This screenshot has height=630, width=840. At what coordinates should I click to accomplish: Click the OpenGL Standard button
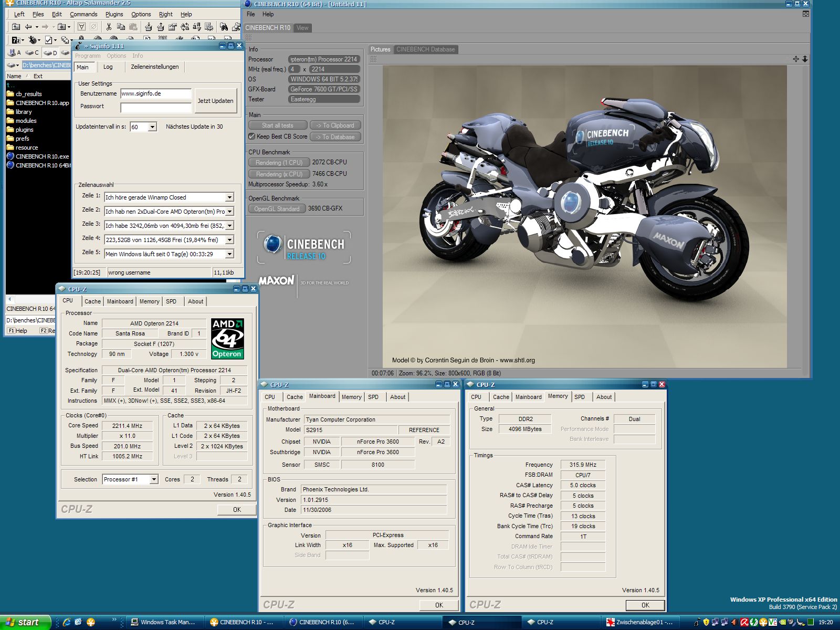277,209
